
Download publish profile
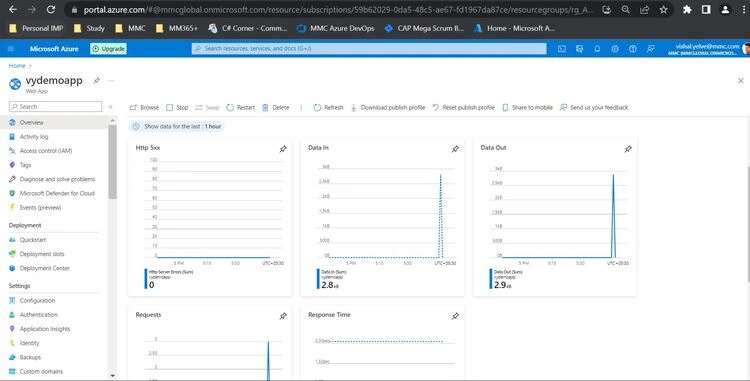pyautogui.click(x=388, y=108)
